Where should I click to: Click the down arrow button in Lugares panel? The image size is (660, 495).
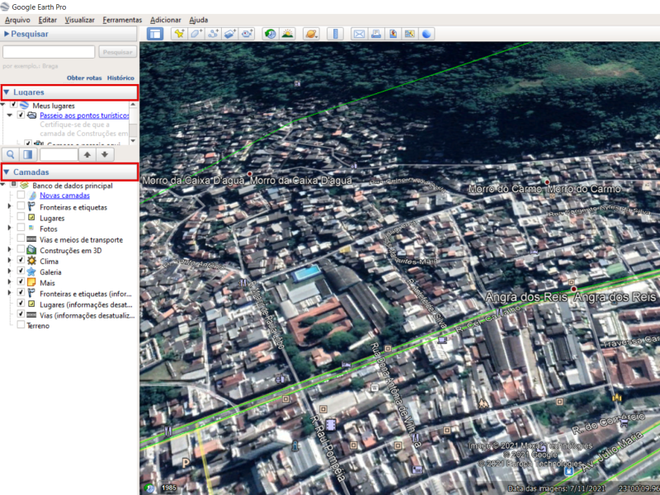(x=105, y=154)
